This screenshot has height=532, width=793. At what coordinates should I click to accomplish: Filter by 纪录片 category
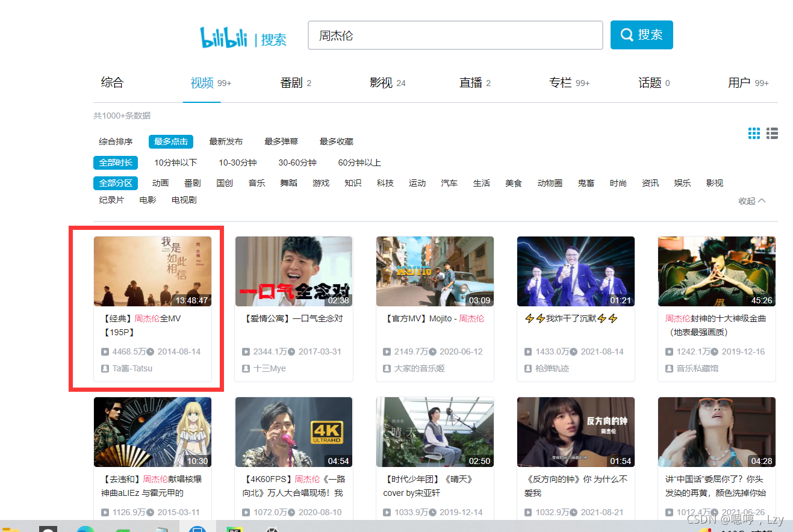pyautogui.click(x=111, y=200)
